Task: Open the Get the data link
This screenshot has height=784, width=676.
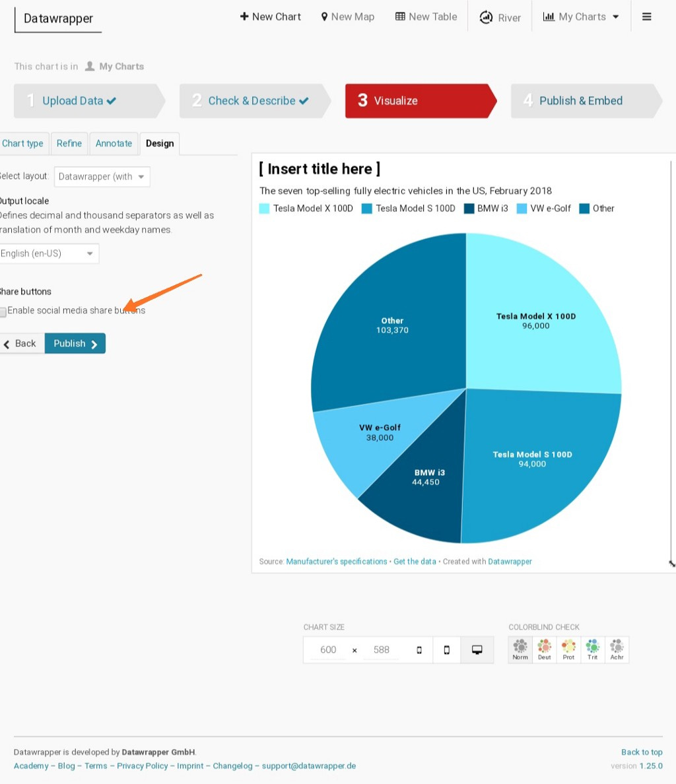Action: tap(415, 561)
